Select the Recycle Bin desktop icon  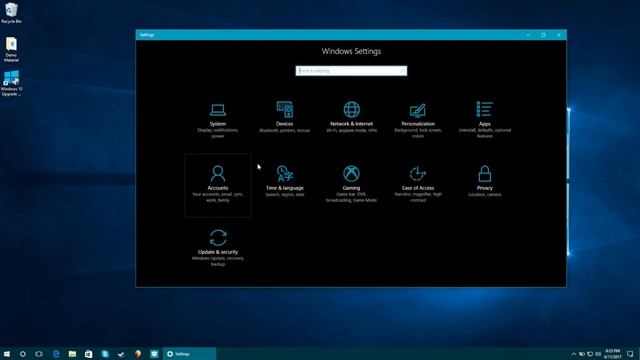pyautogui.click(x=11, y=13)
